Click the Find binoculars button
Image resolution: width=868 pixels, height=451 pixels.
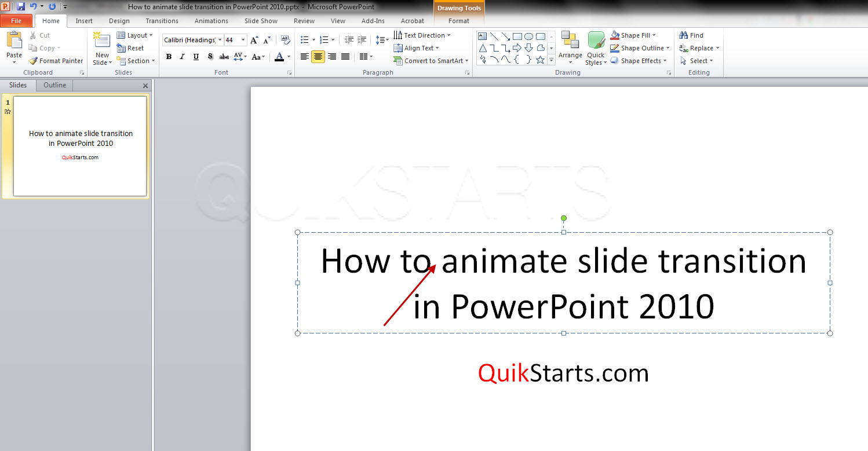691,35
